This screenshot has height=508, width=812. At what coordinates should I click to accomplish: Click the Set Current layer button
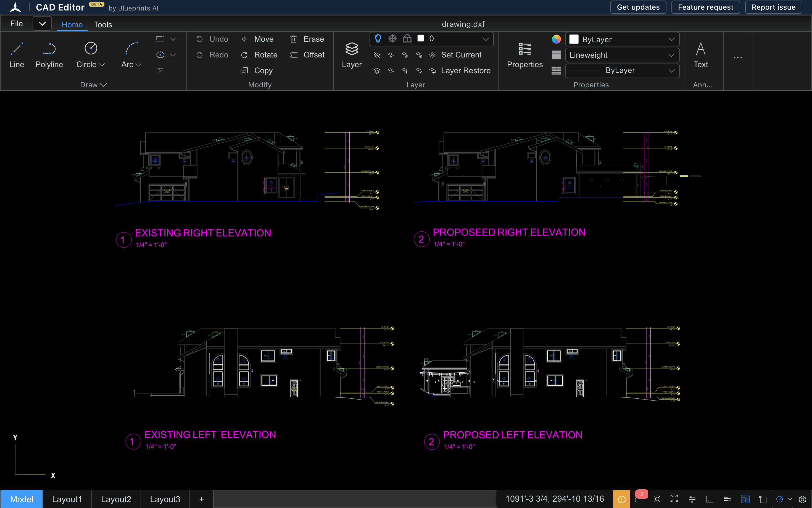(456, 55)
